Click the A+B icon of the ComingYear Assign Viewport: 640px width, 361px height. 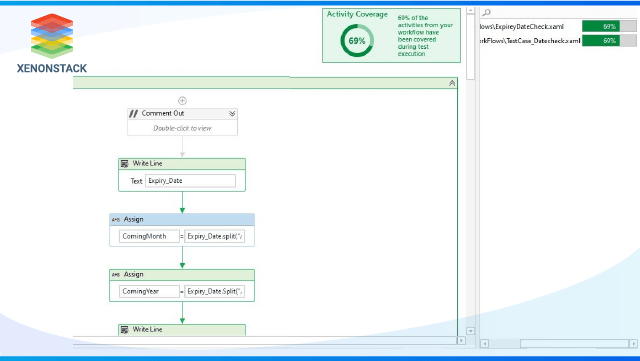[116, 275]
